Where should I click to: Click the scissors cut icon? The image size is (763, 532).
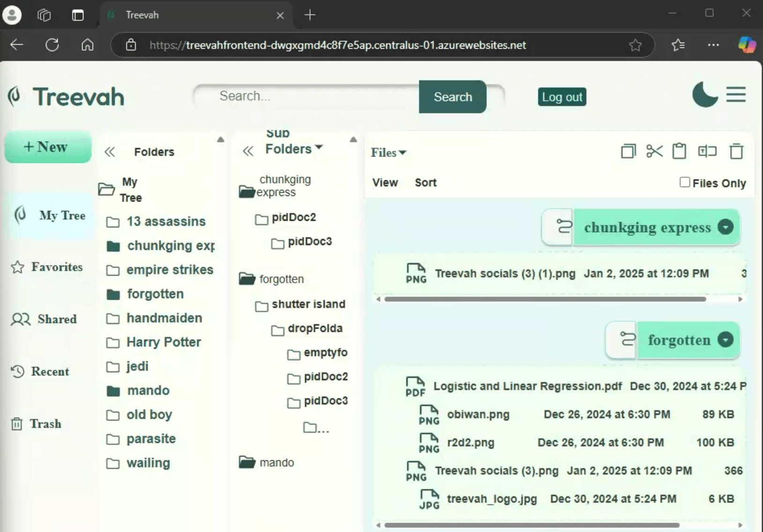coord(654,151)
